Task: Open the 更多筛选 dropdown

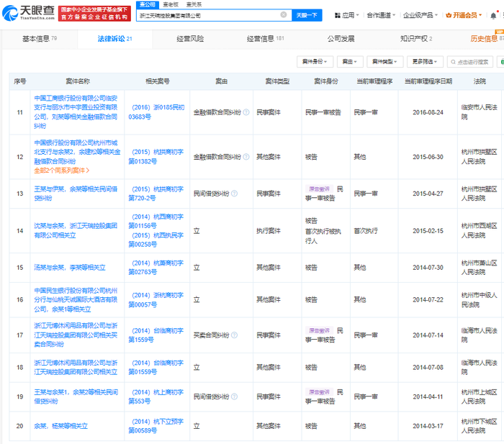Action: (425, 62)
